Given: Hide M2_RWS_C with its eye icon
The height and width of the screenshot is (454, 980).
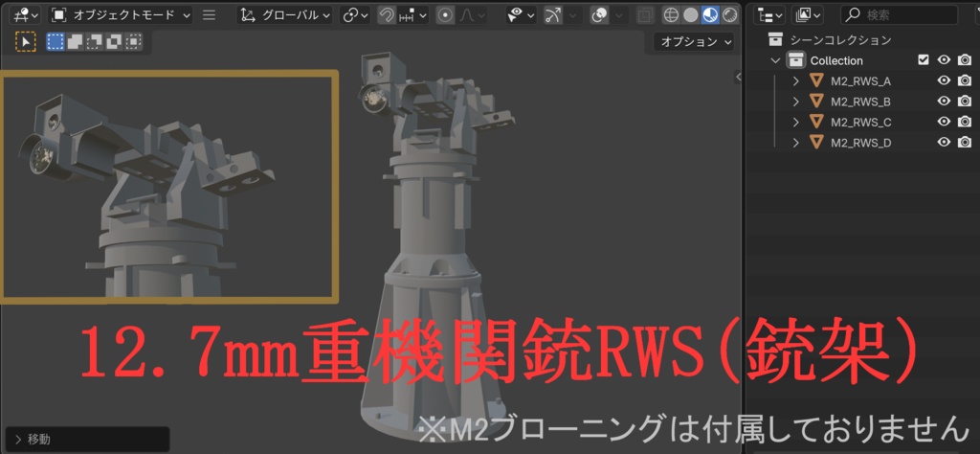Looking at the screenshot, I should click(944, 122).
